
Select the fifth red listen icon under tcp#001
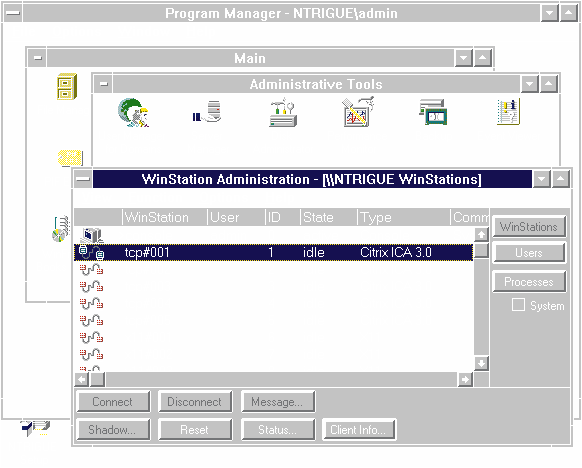pyautogui.click(x=91, y=338)
